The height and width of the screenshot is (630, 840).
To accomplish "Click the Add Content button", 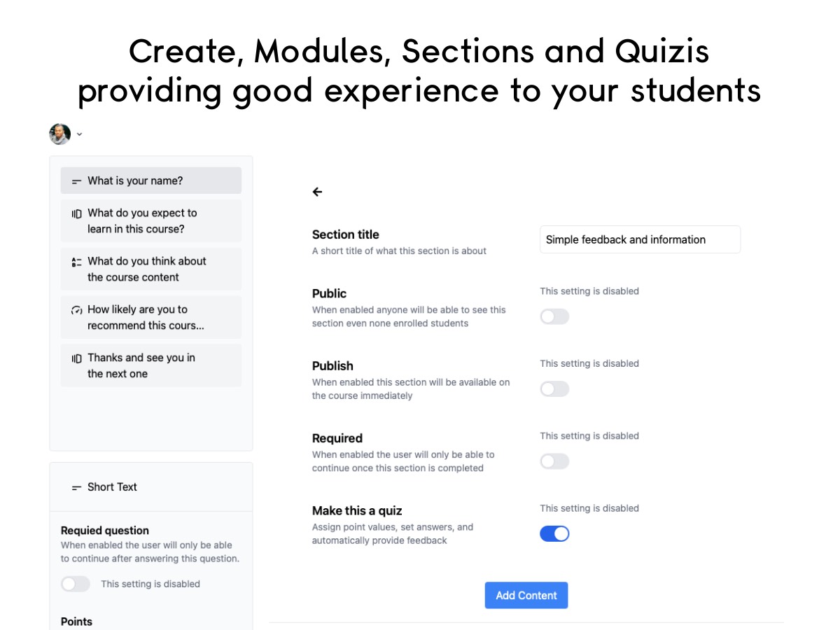I will [x=526, y=595].
